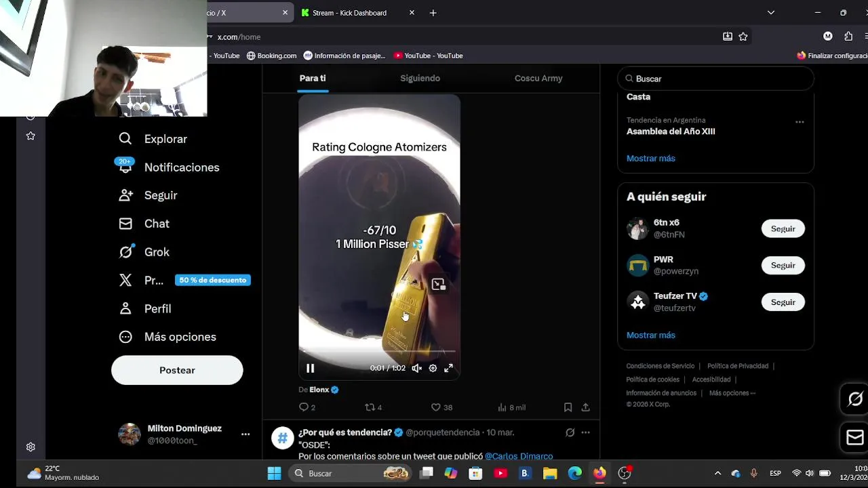Viewport: 868px width, 488px height.
Task: Open File Explorer from the taskbar
Action: pos(550,473)
